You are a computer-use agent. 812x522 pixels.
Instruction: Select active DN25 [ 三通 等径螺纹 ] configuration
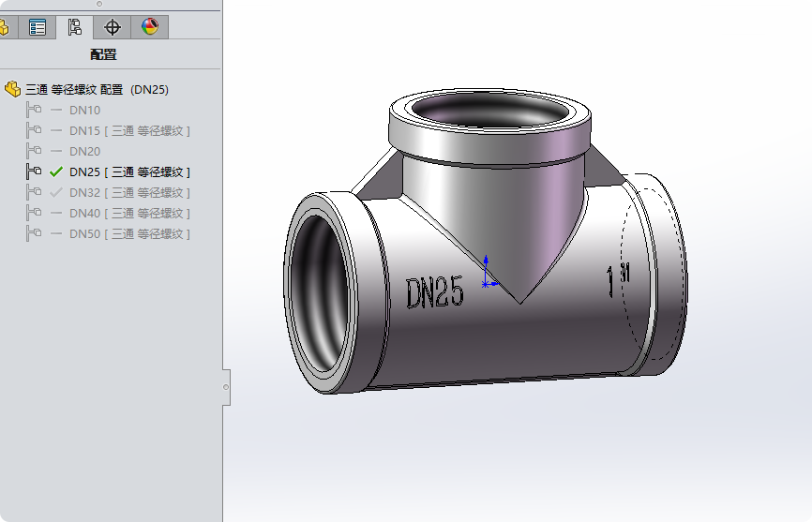(129, 172)
